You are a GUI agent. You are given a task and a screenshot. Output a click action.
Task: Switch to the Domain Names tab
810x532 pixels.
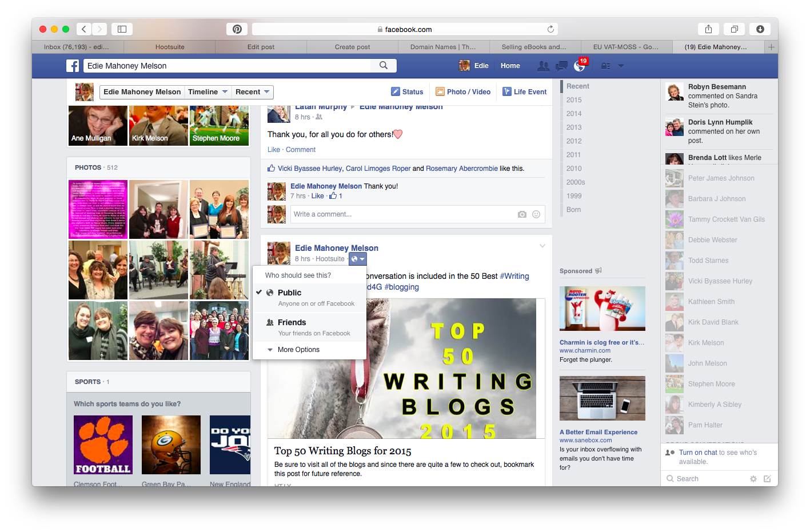[x=443, y=47]
